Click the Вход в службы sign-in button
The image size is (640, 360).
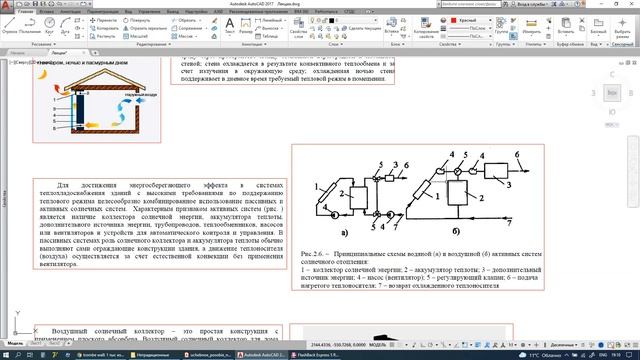pyautogui.click(x=531, y=4)
